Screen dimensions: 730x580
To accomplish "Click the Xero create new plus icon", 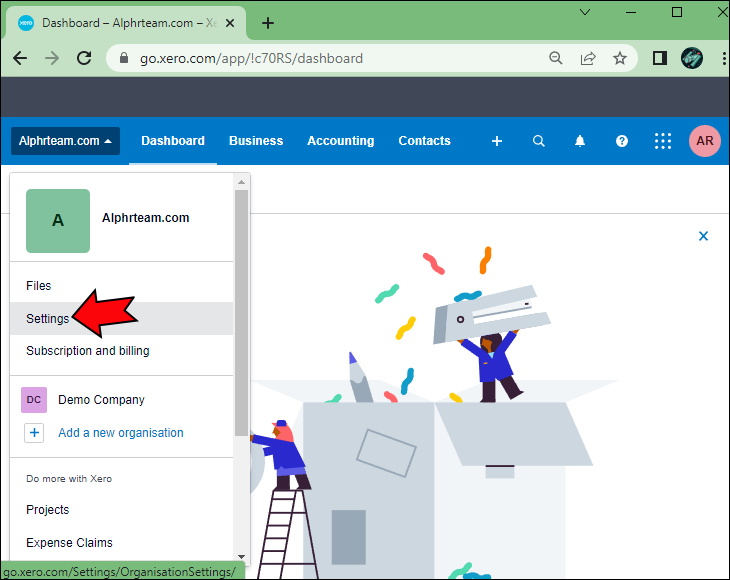I will tap(497, 141).
